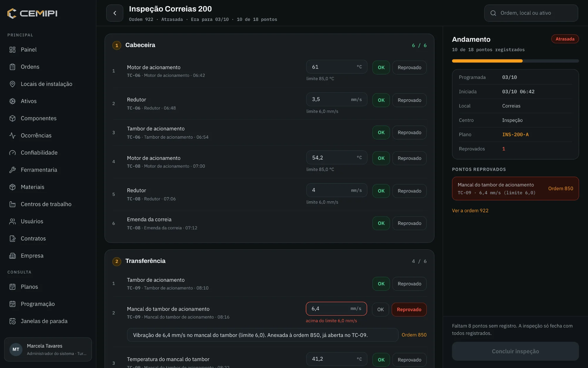Open Ordem 850 link beside vibration note
This screenshot has height=368, width=588.
414,335
